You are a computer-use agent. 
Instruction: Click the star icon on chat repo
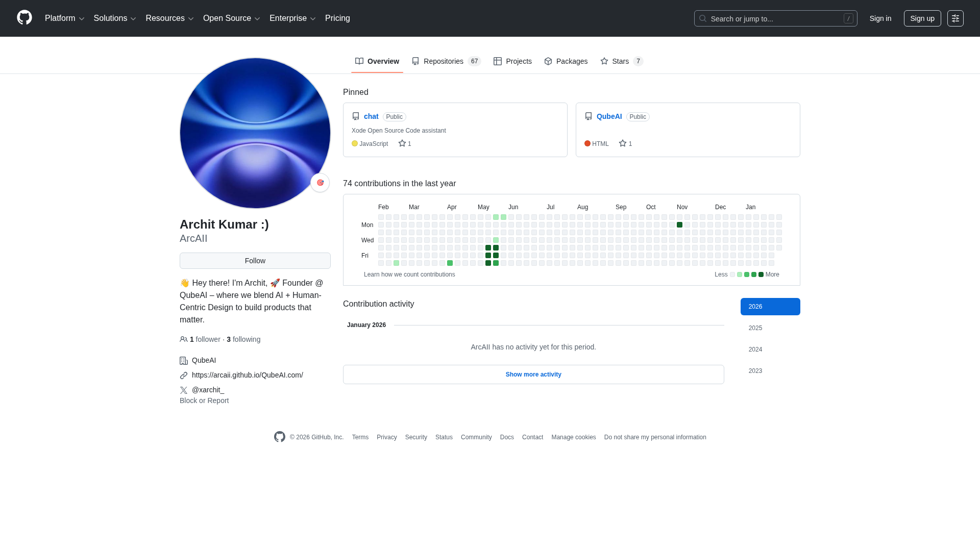coord(402,143)
